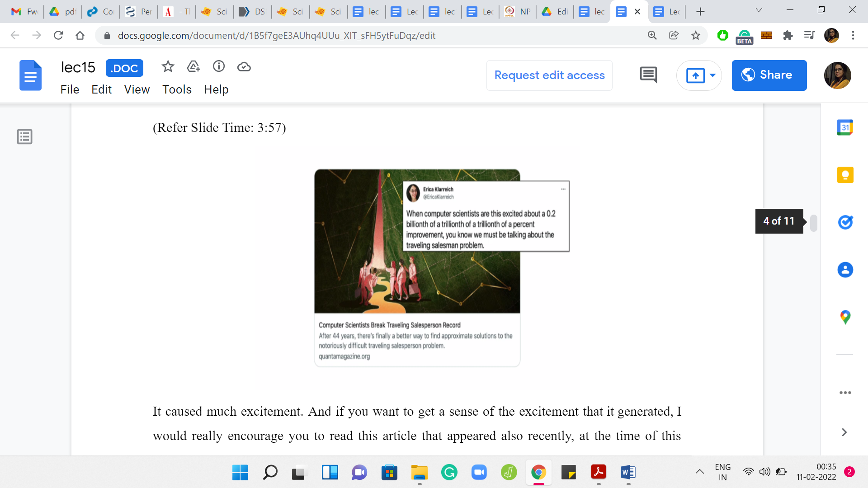
Task: Collapse the side panel chevron
Action: (x=844, y=432)
